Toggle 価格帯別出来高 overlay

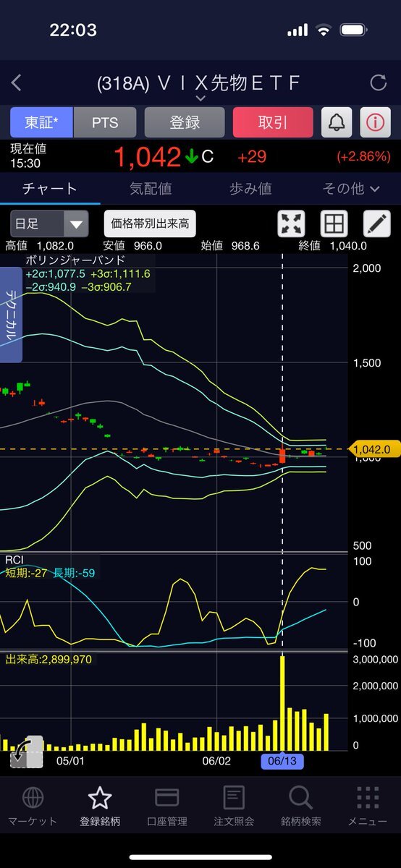150,224
